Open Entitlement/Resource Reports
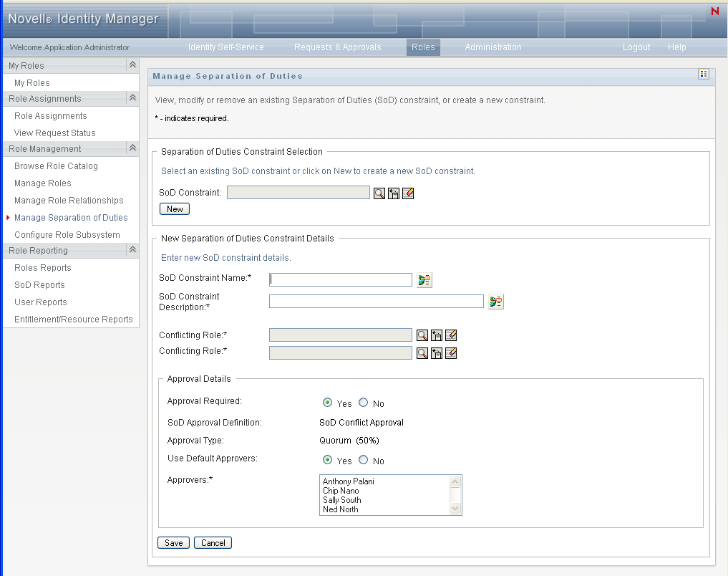The height and width of the screenshot is (576, 728). [73, 319]
